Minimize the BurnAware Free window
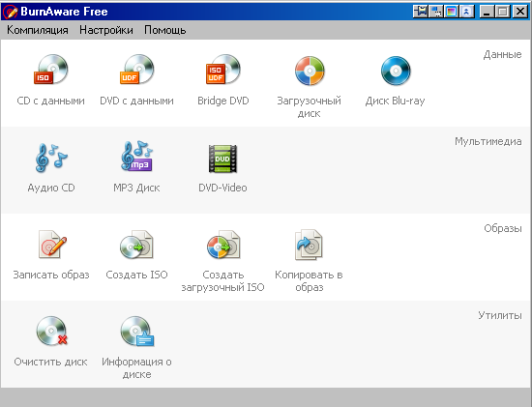The height and width of the screenshot is (407, 532). [x=488, y=12]
